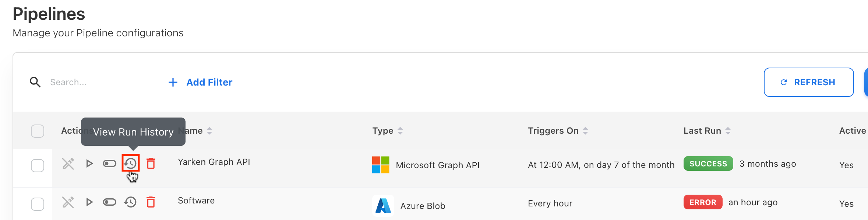Run the Software pipeline now

(x=89, y=202)
